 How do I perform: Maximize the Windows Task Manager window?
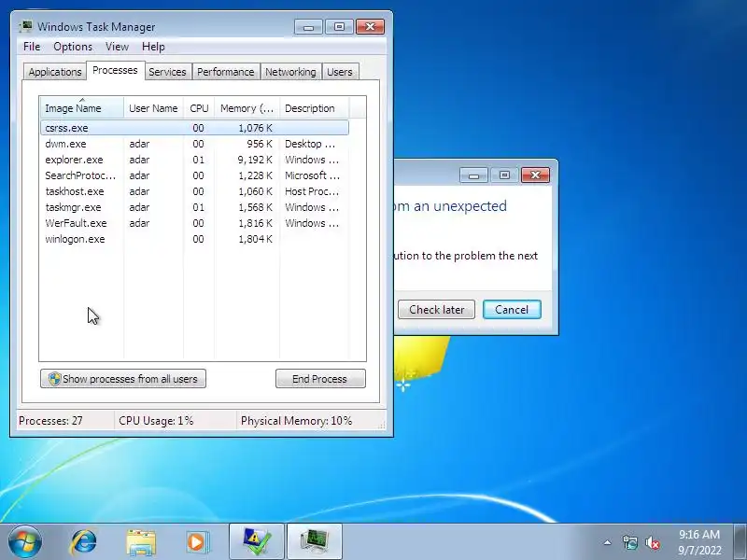[339, 27]
